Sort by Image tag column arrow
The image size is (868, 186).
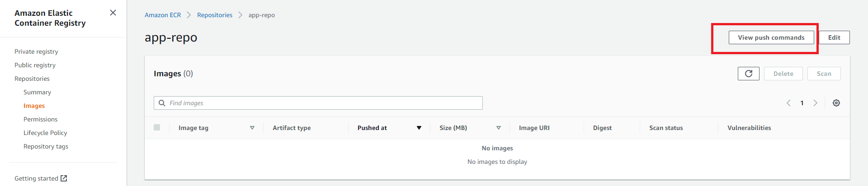pyautogui.click(x=252, y=128)
